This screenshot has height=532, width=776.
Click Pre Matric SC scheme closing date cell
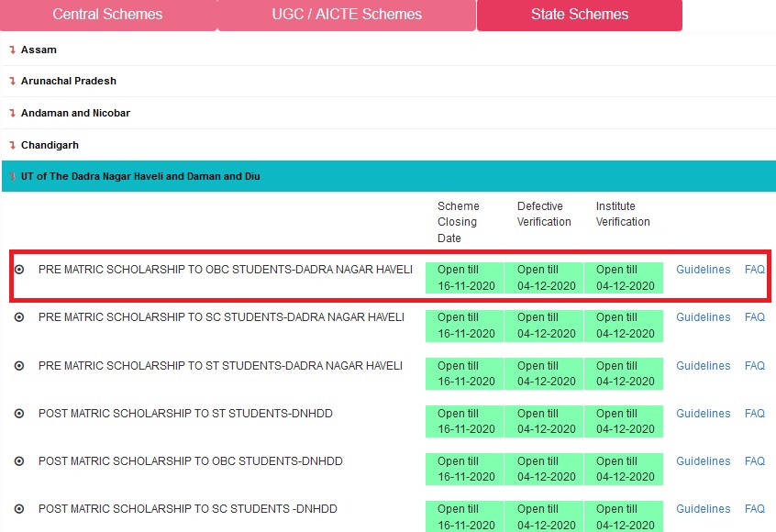(465, 326)
